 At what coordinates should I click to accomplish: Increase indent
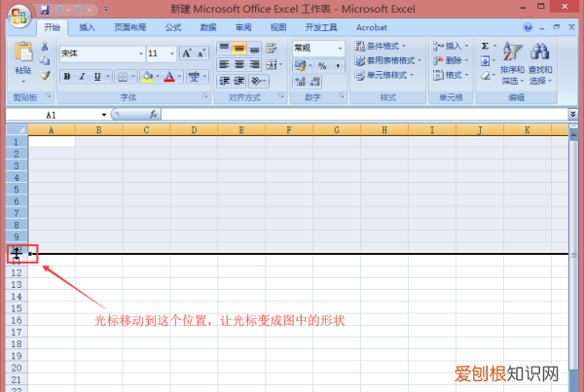pos(239,81)
